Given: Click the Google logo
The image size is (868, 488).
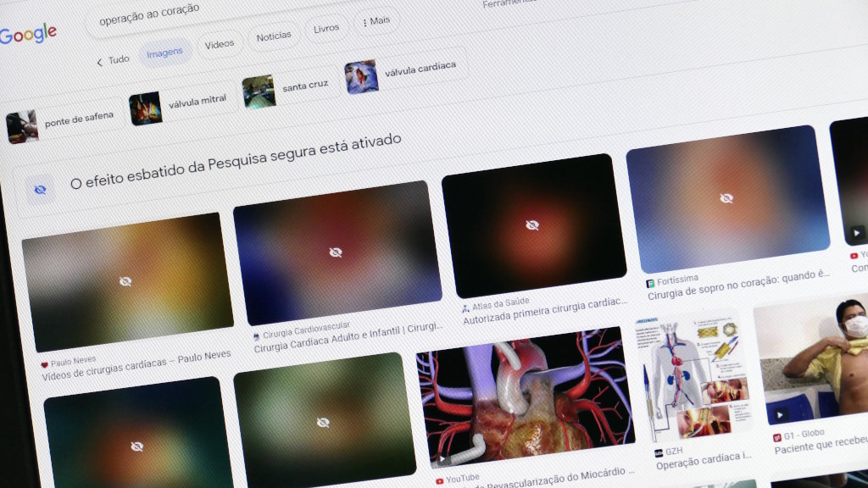Looking at the screenshot, I should pos(28,34).
